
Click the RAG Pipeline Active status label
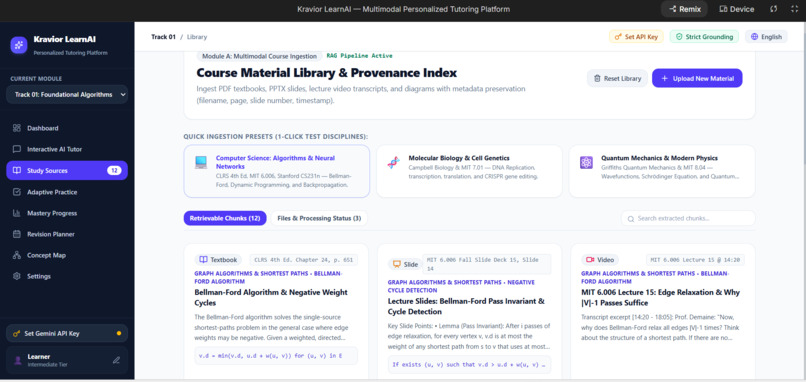point(359,56)
